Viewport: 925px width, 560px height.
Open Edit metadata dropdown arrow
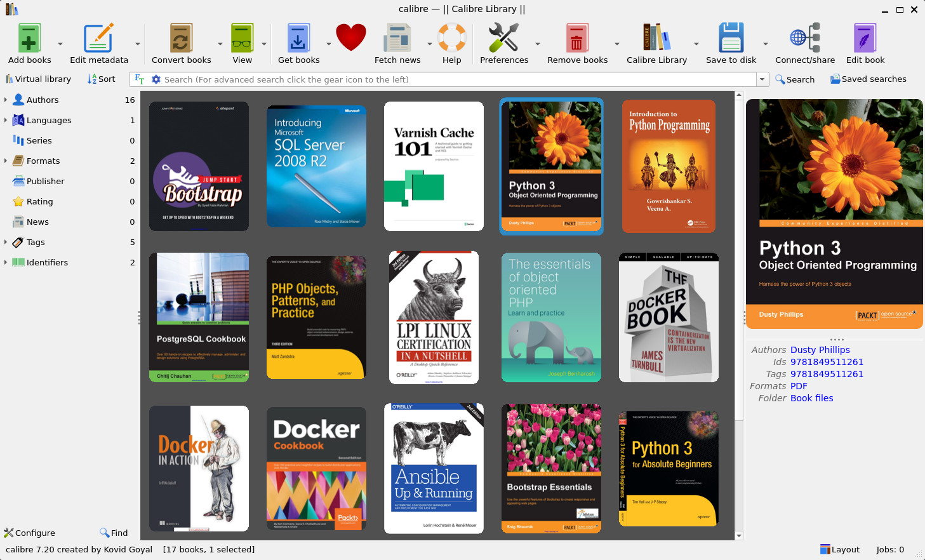(x=137, y=44)
